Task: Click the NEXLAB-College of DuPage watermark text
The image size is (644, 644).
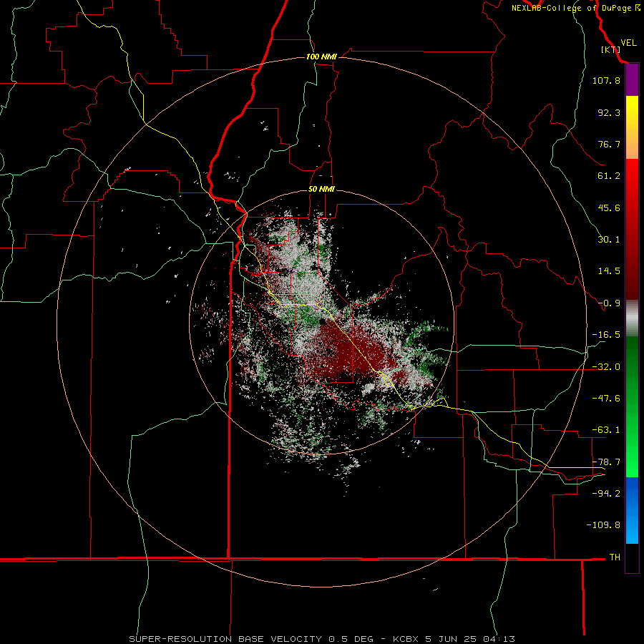Action: pos(576,8)
